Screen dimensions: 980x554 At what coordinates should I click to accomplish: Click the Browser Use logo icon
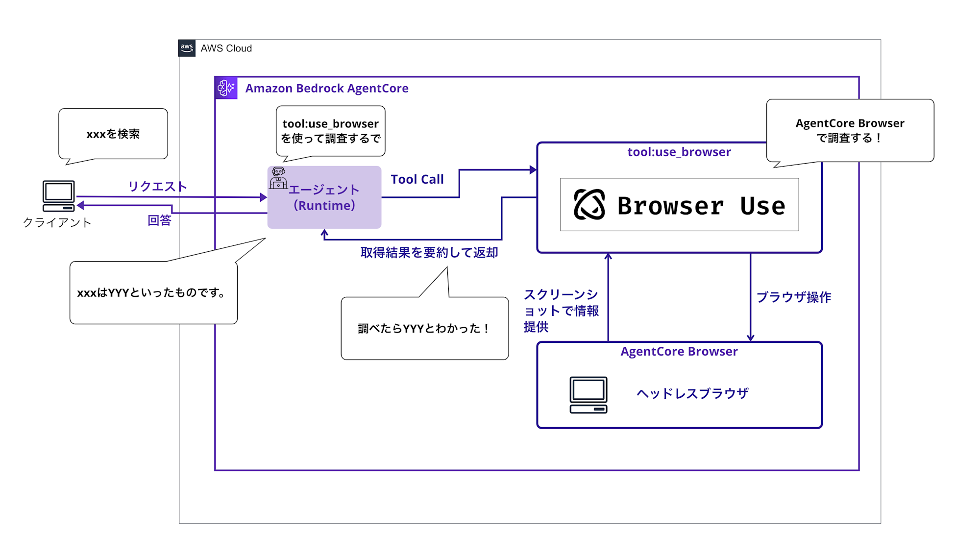click(x=589, y=205)
